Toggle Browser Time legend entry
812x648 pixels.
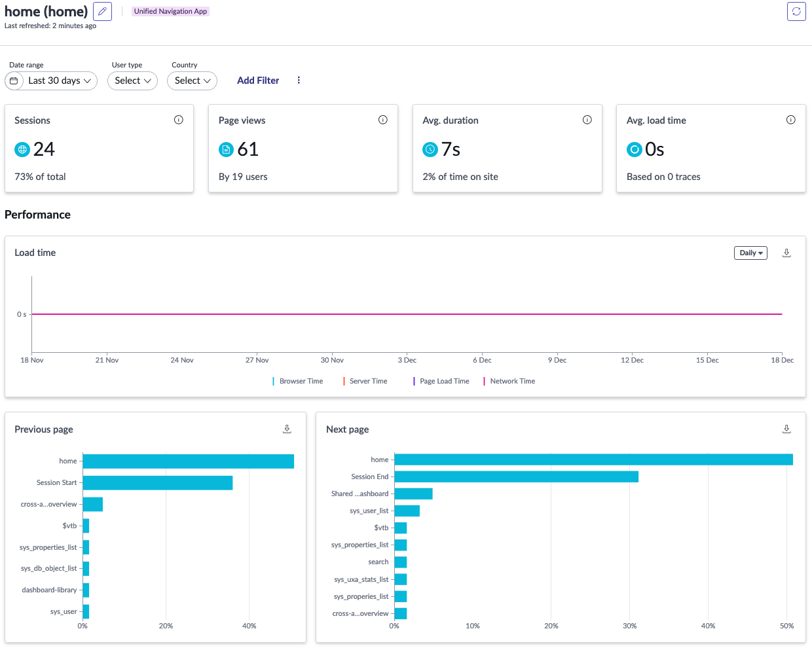tap(298, 381)
